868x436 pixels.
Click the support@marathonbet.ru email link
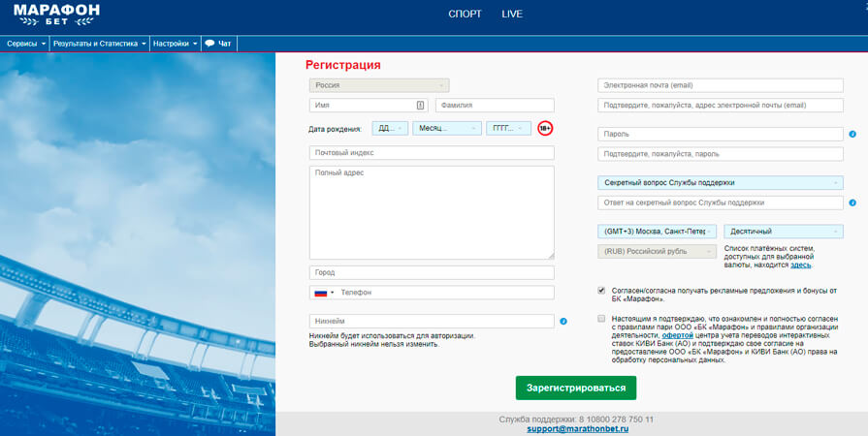click(577, 429)
